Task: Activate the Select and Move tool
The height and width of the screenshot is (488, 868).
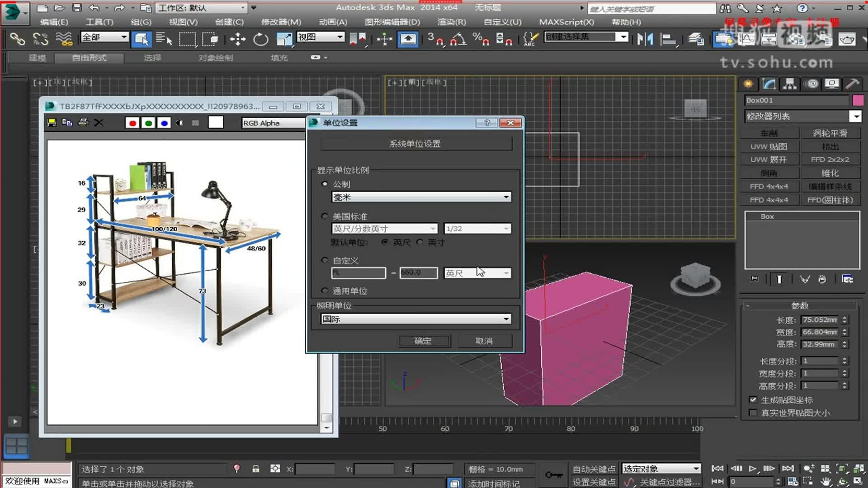Action: point(238,39)
